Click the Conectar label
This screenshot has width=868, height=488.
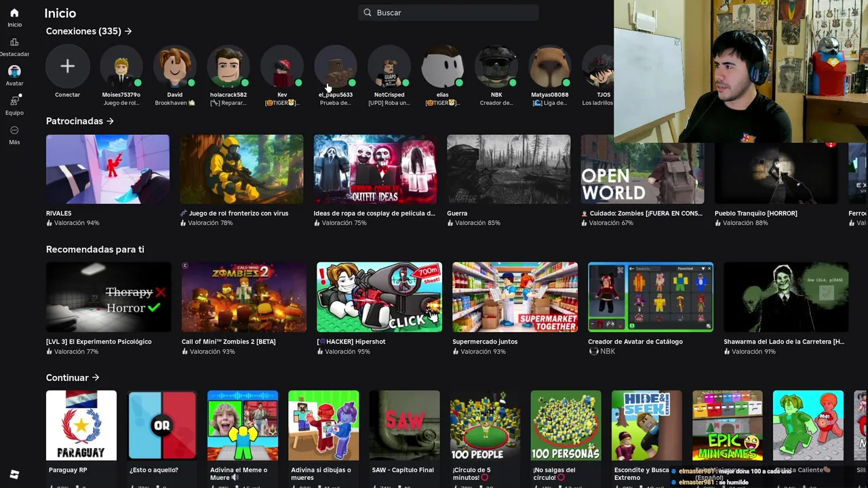click(67, 95)
